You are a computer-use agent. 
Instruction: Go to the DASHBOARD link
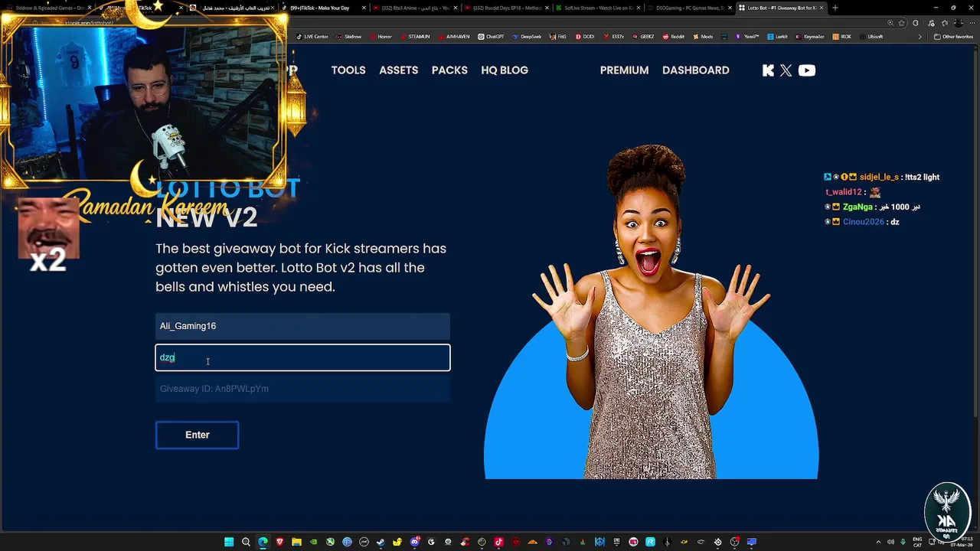click(695, 70)
